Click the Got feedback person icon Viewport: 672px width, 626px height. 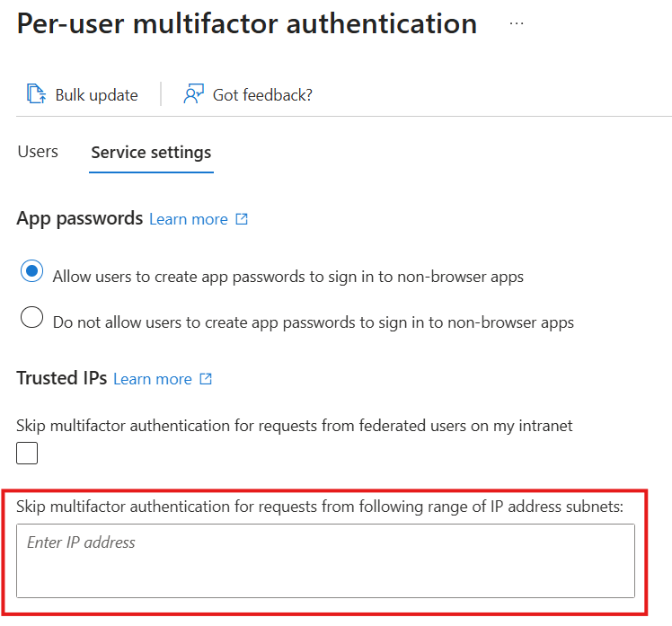[x=193, y=94]
